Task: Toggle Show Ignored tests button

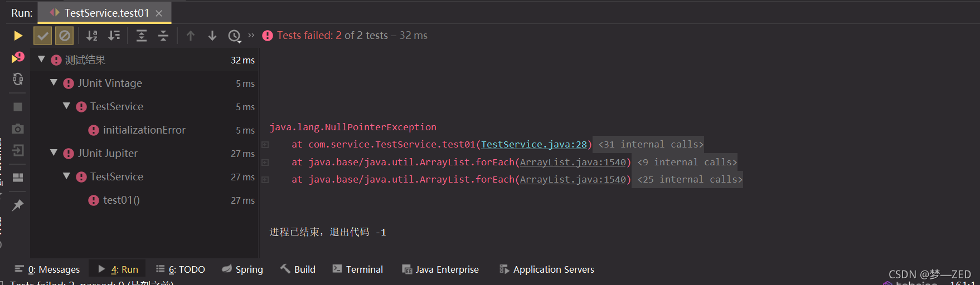Action: 65,36
